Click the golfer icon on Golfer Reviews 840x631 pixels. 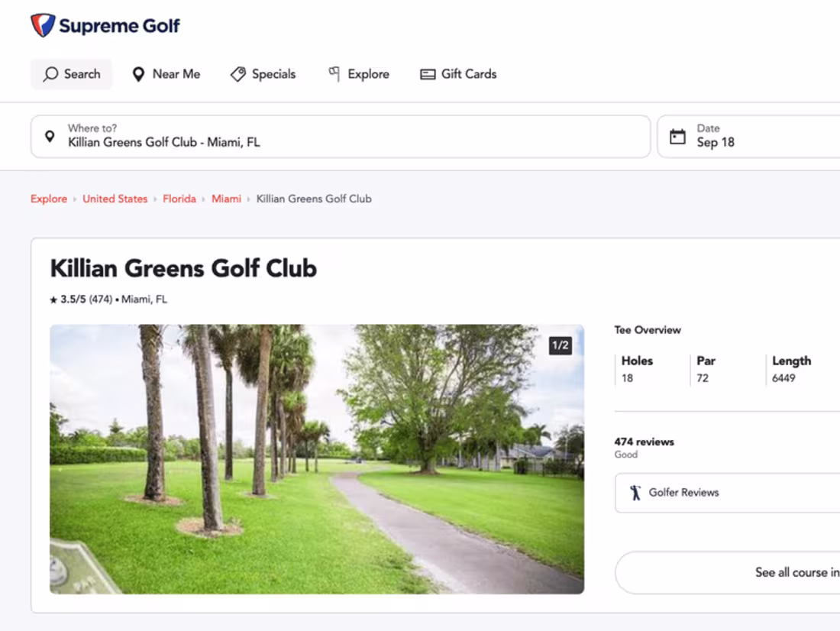point(635,492)
